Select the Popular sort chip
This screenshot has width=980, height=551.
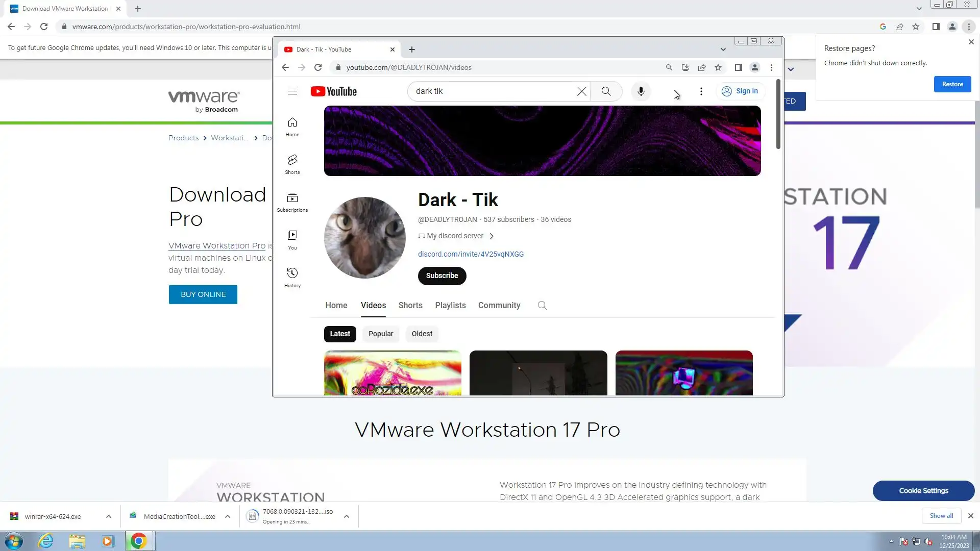coord(381,334)
